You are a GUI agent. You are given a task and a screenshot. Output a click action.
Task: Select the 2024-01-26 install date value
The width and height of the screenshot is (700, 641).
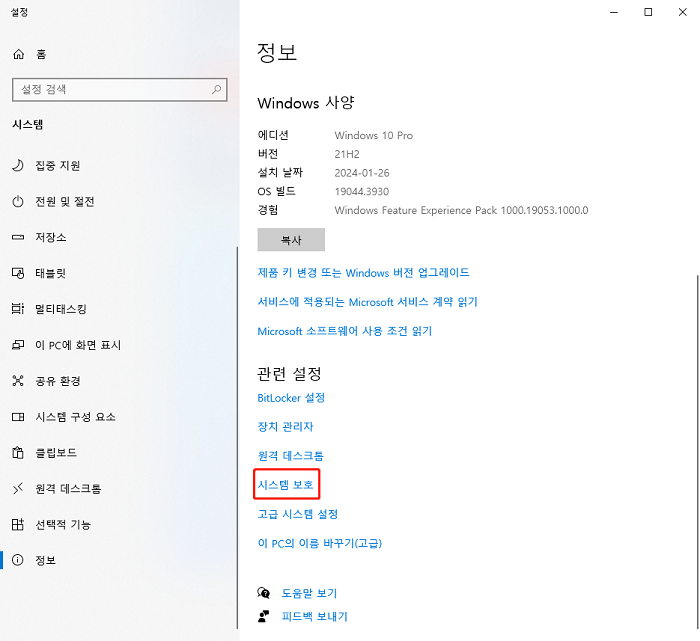coord(362,173)
